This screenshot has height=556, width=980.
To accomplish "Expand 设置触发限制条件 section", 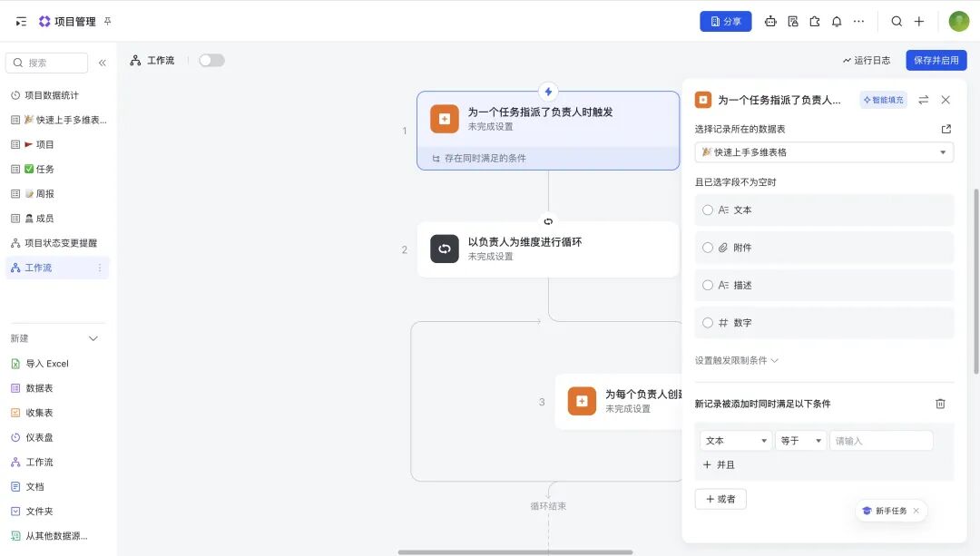I will click(x=736, y=360).
